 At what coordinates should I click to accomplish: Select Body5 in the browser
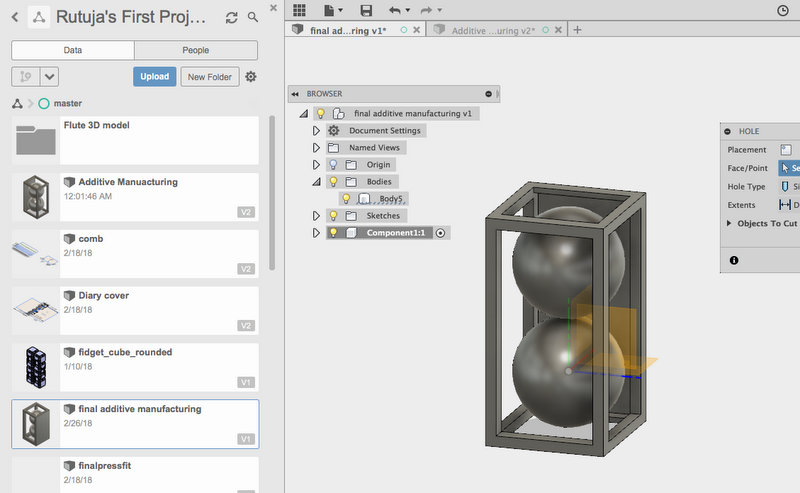[x=391, y=199]
